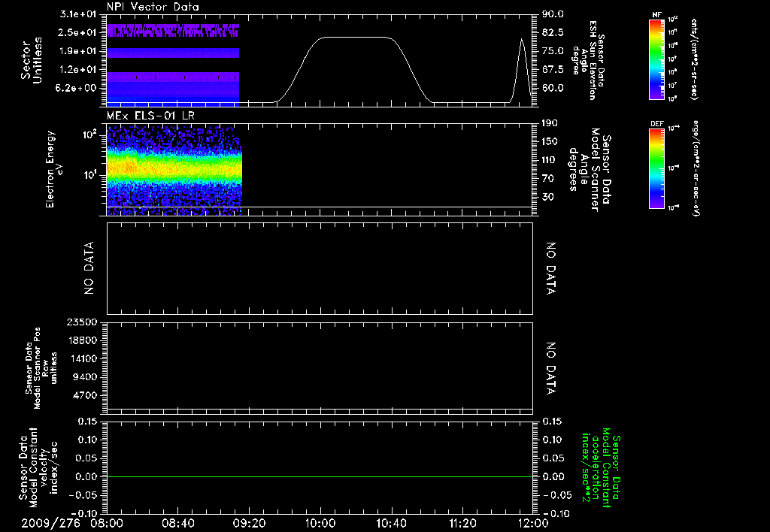
Task: Click the 'Electron Energy eV' axis label
Action: pos(54,169)
